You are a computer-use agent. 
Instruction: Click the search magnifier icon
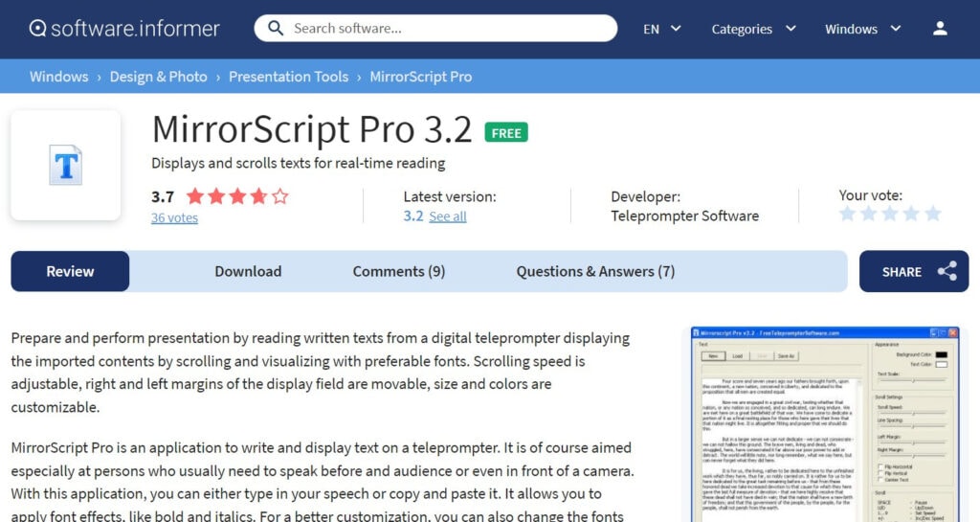tap(275, 28)
